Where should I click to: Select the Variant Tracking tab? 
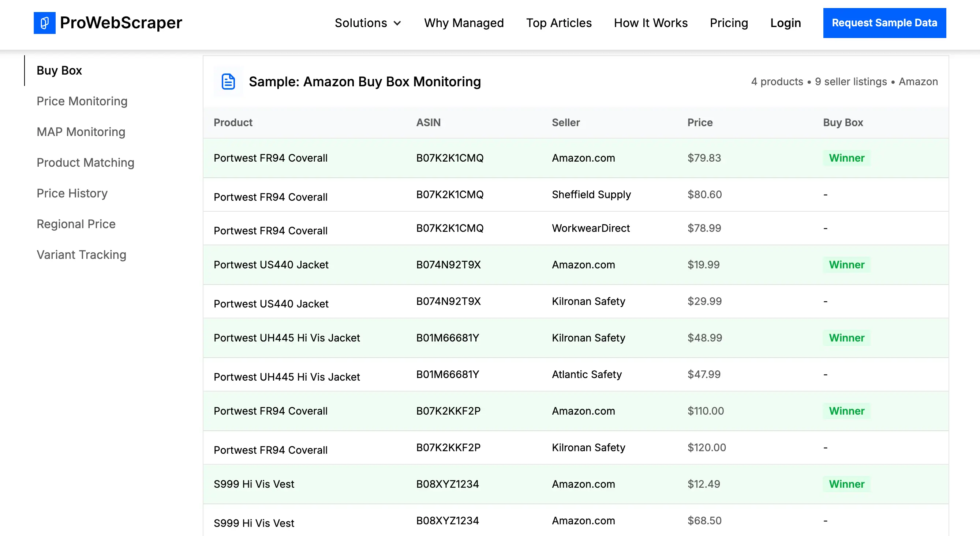(81, 255)
